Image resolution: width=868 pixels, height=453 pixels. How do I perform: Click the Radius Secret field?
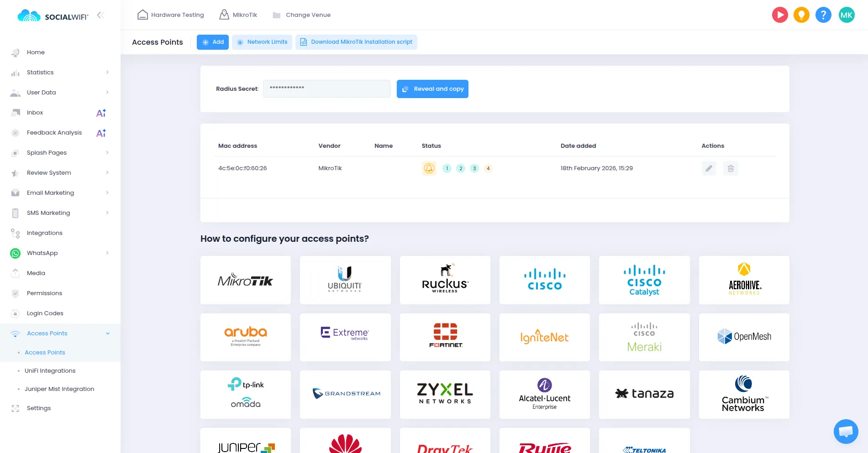point(326,89)
